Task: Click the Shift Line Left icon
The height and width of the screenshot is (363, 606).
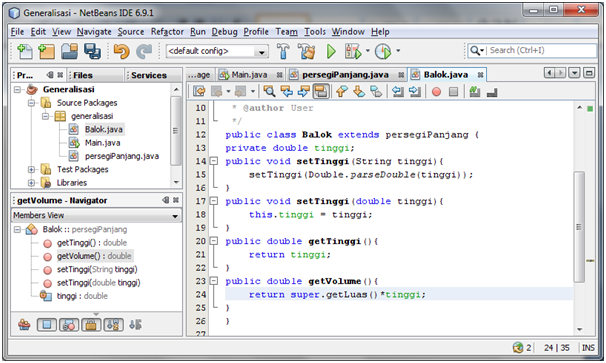Action: pos(397,92)
